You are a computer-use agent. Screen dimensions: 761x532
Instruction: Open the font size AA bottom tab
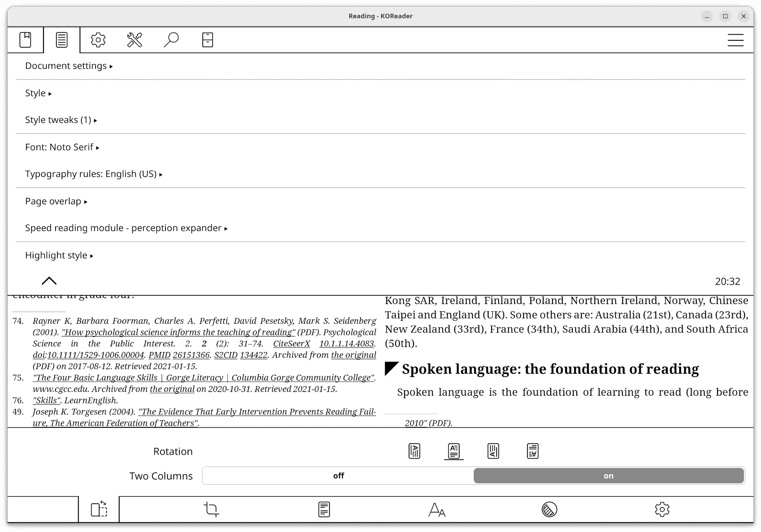click(437, 510)
